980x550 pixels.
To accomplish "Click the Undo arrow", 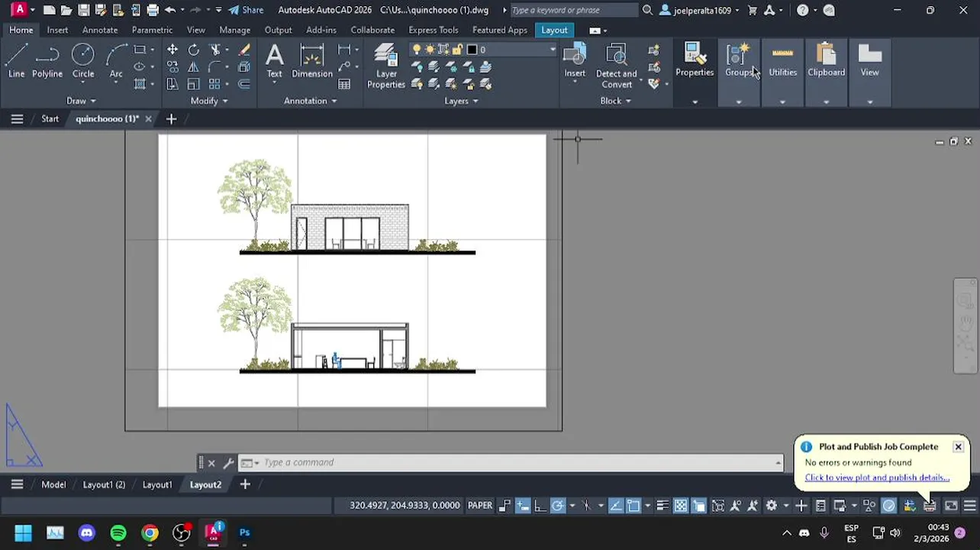I will pyautogui.click(x=170, y=10).
